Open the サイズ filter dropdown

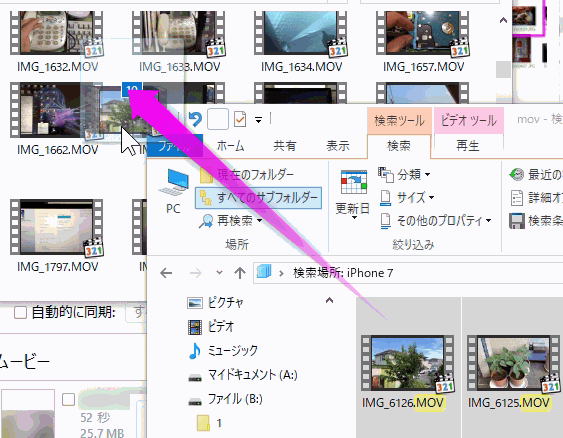click(x=406, y=197)
